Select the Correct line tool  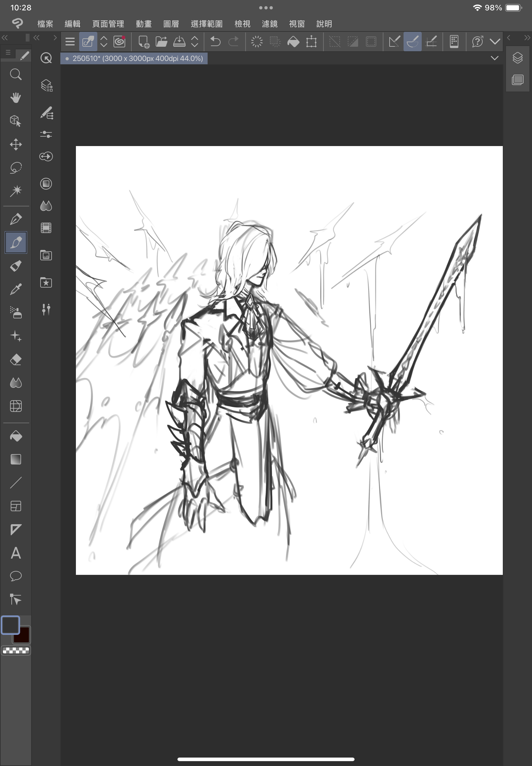[x=16, y=599]
